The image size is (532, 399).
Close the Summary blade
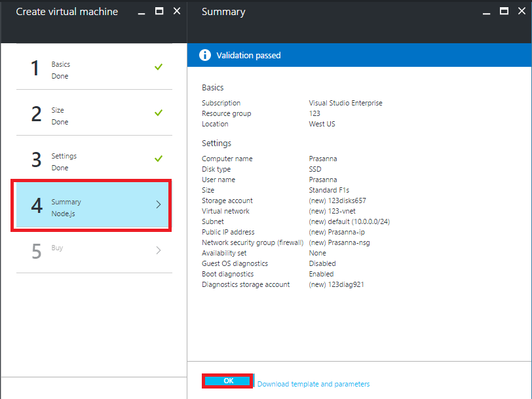pyautogui.click(x=521, y=11)
